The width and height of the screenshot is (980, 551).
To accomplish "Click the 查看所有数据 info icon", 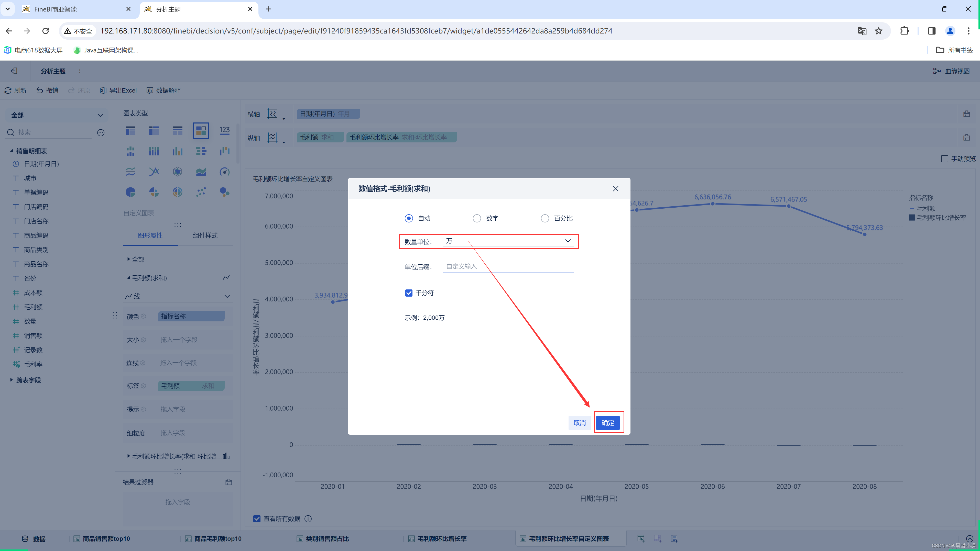I will click(308, 519).
